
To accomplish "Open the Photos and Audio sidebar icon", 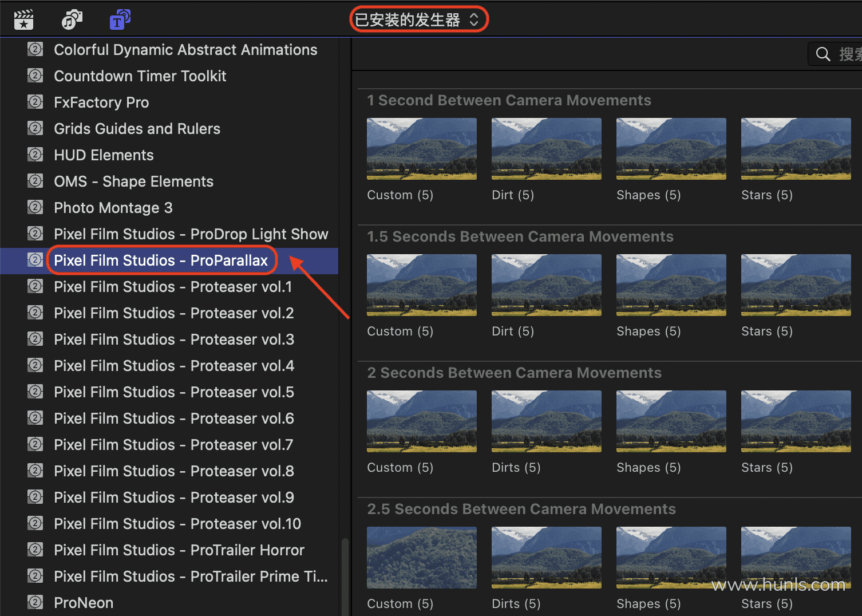I will pyautogui.click(x=72, y=19).
